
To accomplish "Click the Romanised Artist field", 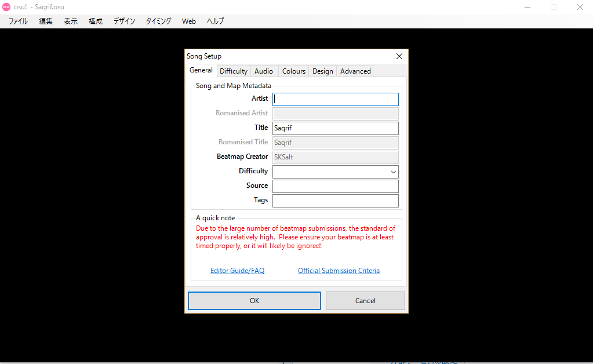I will pyautogui.click(x=336, y=114).
